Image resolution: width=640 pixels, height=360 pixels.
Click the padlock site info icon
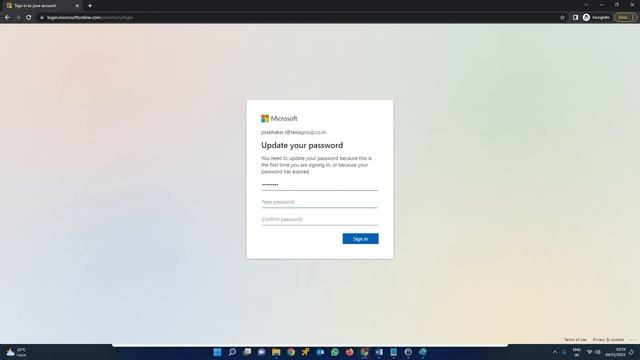[x=42, y=18]
